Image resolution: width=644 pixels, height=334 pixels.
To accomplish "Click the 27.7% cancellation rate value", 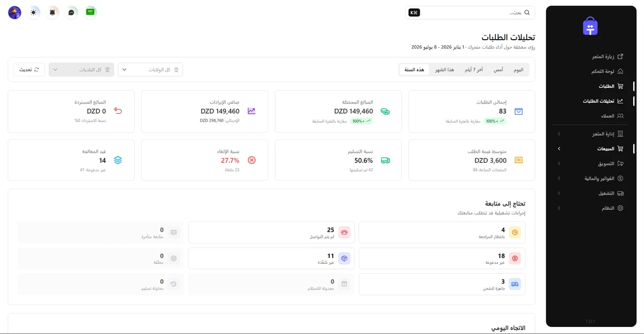I will (x=230, y=160).
